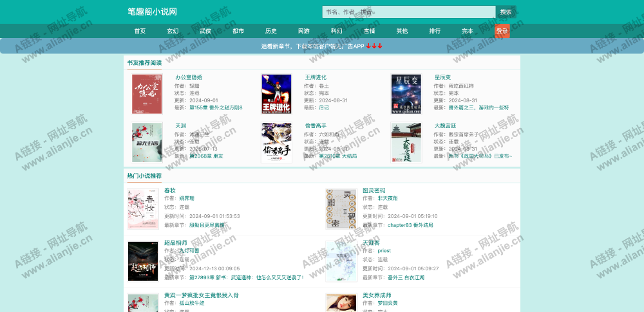Click the orange 登录 login button
This screenshot has height=312, width=644.
click(502, 31)
